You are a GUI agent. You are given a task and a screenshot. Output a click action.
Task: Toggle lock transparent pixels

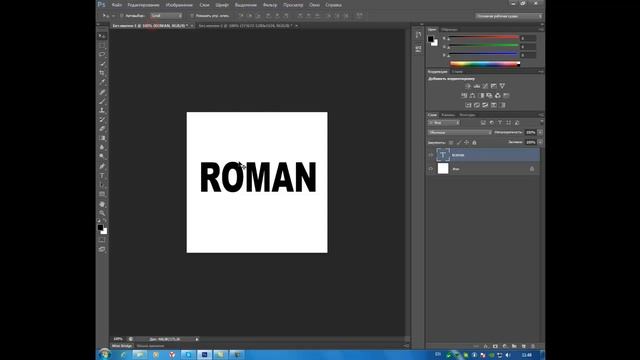[x=451, y=142]
